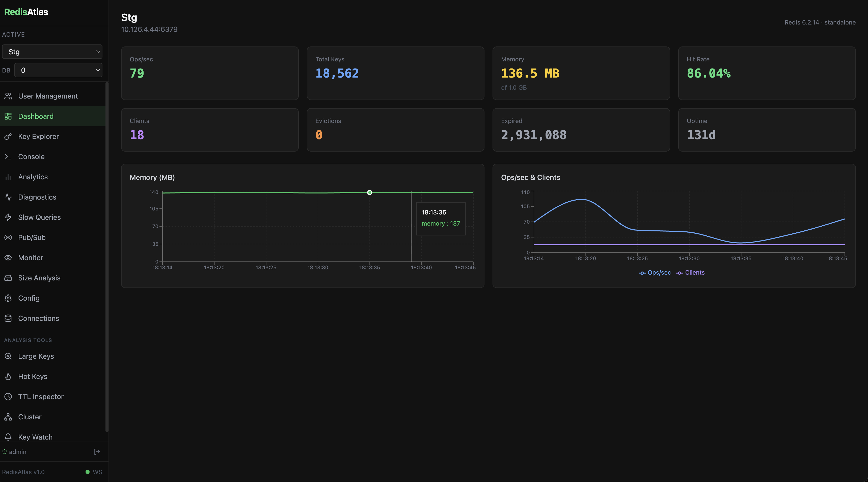
Task: Switch to the Dashboard view
Action: (36, 116)
